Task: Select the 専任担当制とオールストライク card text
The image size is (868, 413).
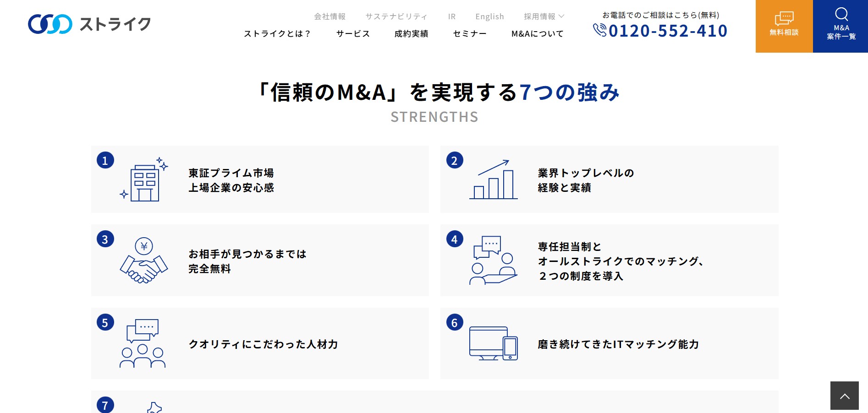Action: click(x=621, y=261)
